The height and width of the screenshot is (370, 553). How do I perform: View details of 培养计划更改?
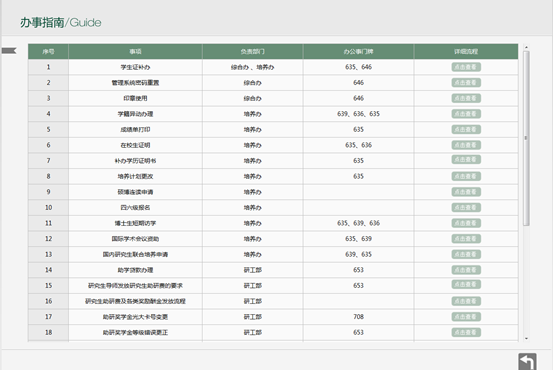[466, 176]
